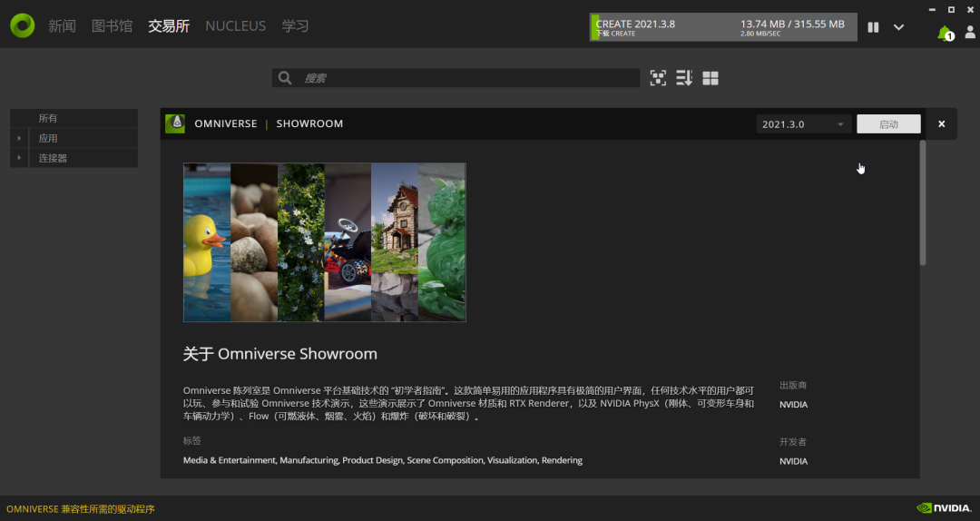Switch to grid view icon
This screenshot has width=980, height=521.
710,78
